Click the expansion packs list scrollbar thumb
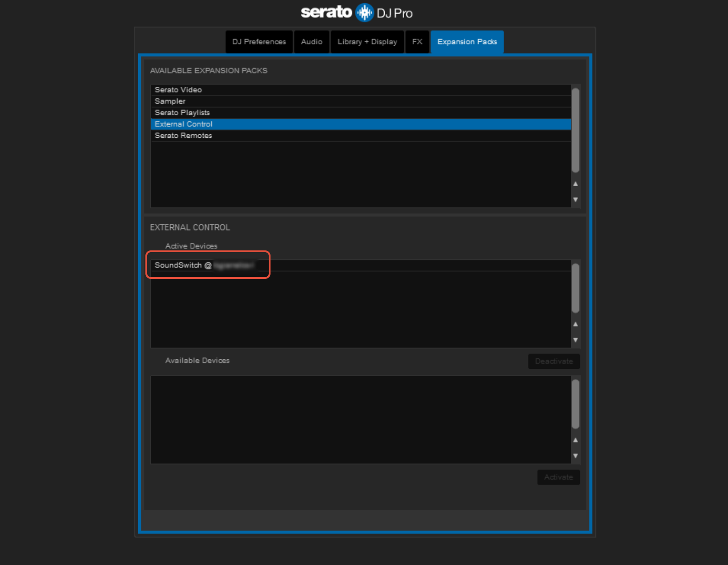The height and width of the screenshot is (565, 728). (575, 131)
